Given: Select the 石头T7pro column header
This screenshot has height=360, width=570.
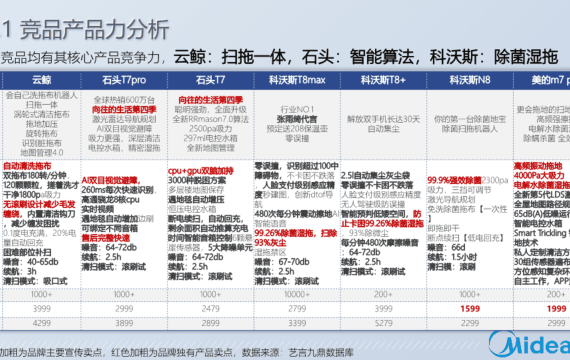Looking at the screenshot, I should (x=124, y=80).
